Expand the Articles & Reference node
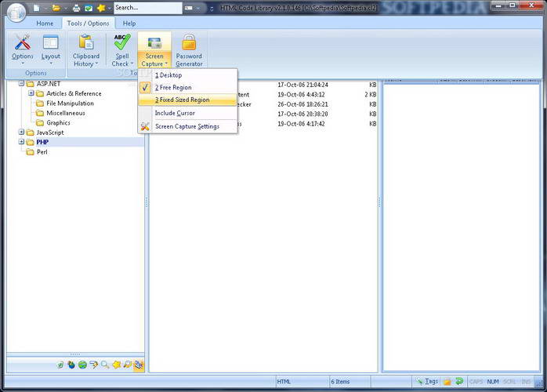547x392 pixels. pos(31,93)
